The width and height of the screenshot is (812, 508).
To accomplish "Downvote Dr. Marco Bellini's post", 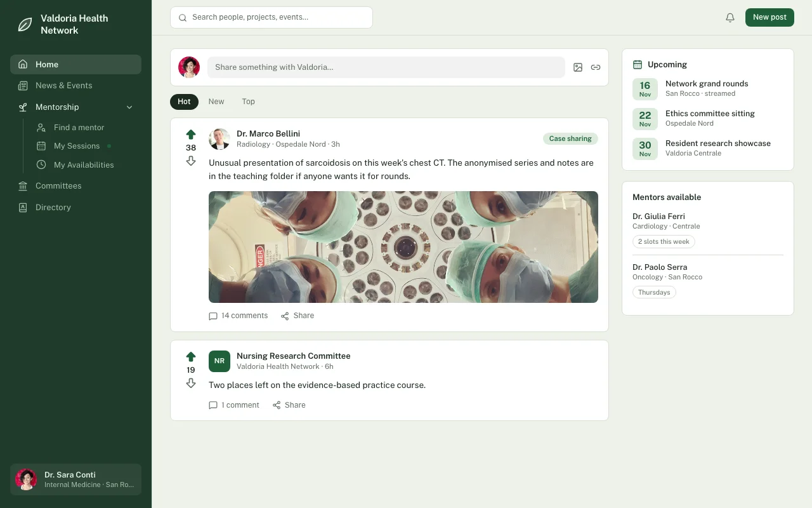I will 191,161.
